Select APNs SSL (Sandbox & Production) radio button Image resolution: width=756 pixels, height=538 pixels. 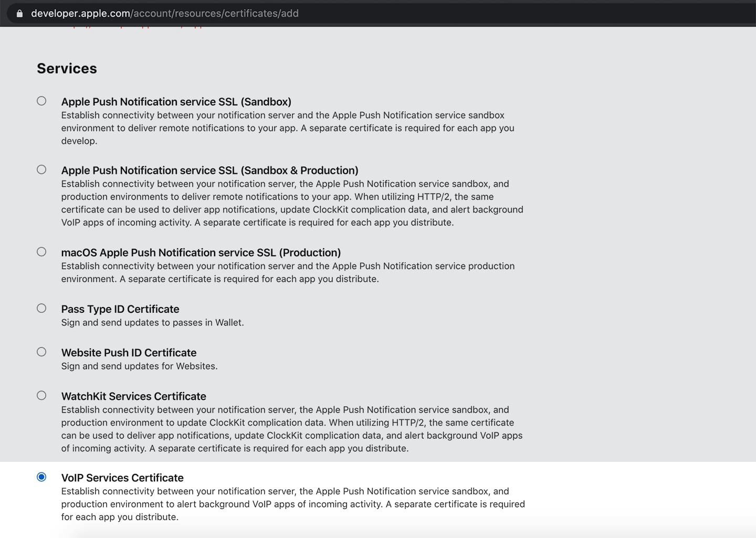pyautogui.click(x=41, y=170)
